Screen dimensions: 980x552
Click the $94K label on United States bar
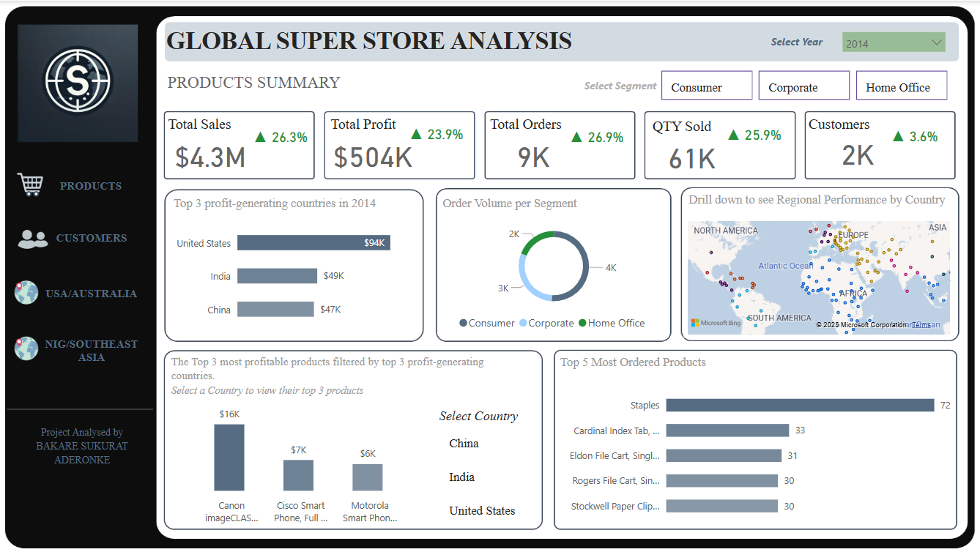[x=374, y=243]
